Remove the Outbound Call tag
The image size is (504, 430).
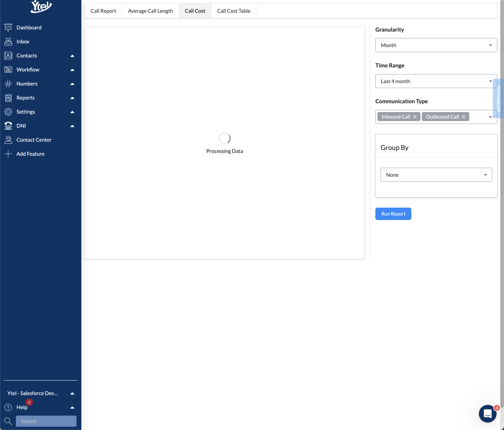click(x=463, y=117)
